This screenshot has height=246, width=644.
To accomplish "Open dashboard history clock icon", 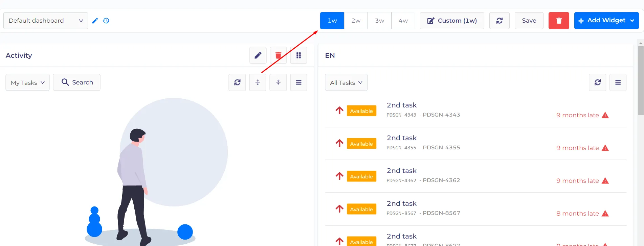I will coord(106,21).
